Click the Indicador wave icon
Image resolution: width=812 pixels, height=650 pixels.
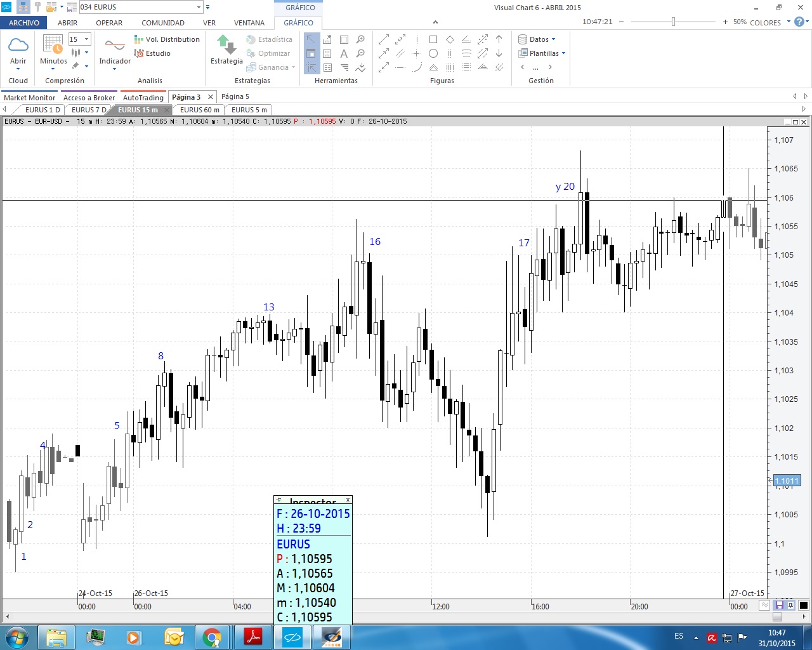115,45
